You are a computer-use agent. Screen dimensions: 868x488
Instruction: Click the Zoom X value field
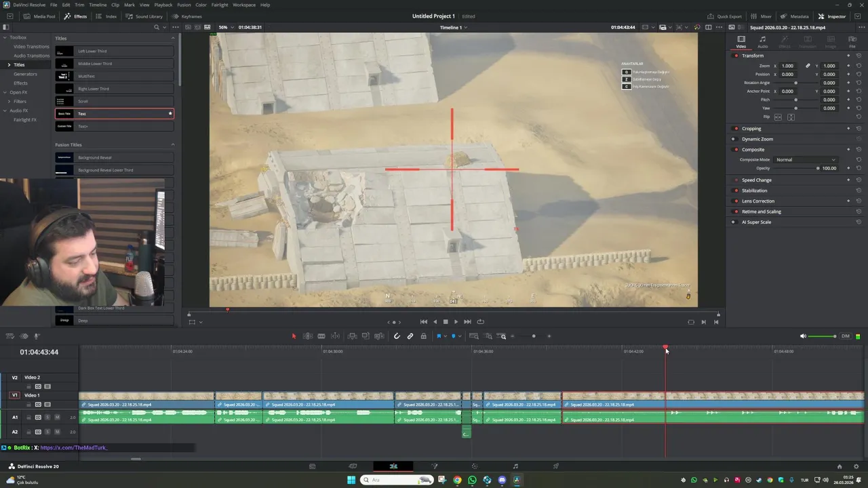788,66
